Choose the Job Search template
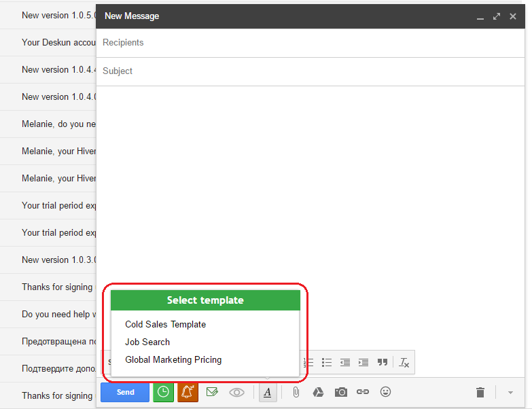The image size is (532, 409). [x=147, y=342]
